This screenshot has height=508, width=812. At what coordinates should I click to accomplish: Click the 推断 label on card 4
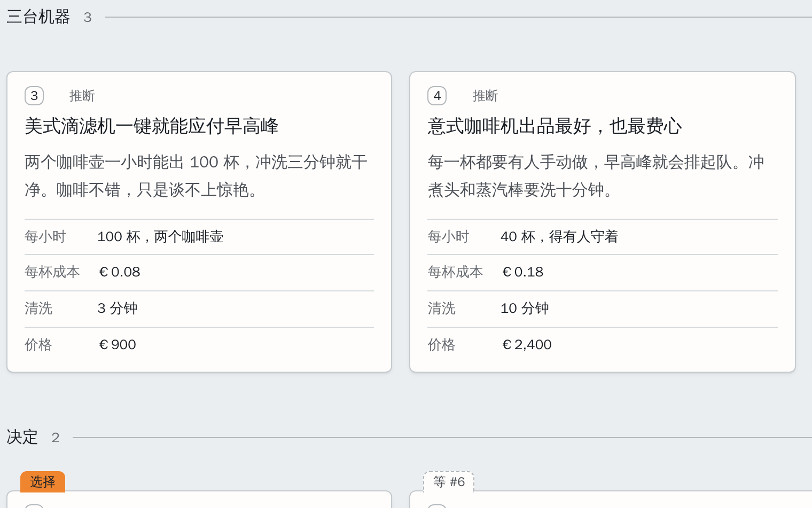pyautogui.click(x=485, y=96)
